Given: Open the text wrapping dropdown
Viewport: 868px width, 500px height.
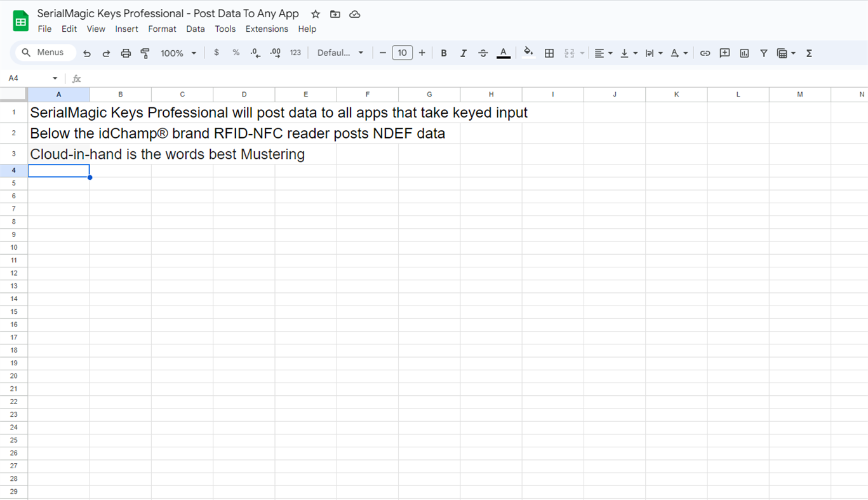Looking at the screenshot, I should point(653,53).
